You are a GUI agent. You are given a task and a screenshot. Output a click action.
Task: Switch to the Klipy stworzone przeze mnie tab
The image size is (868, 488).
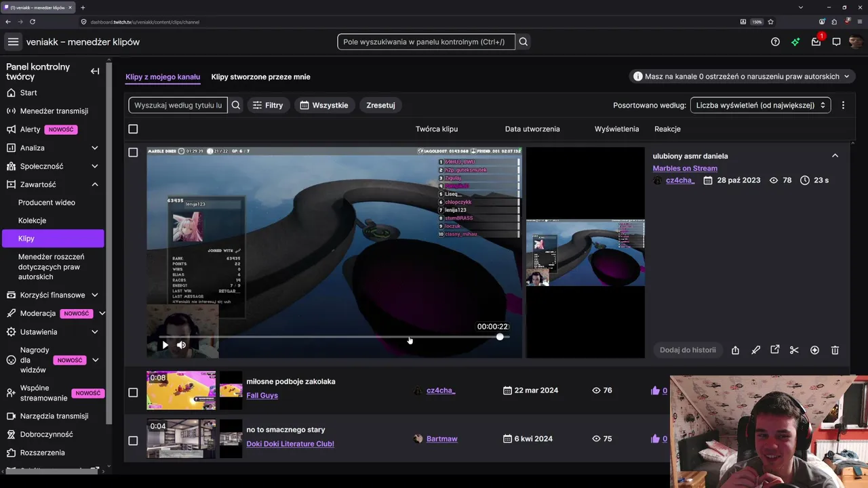(261, 77)
